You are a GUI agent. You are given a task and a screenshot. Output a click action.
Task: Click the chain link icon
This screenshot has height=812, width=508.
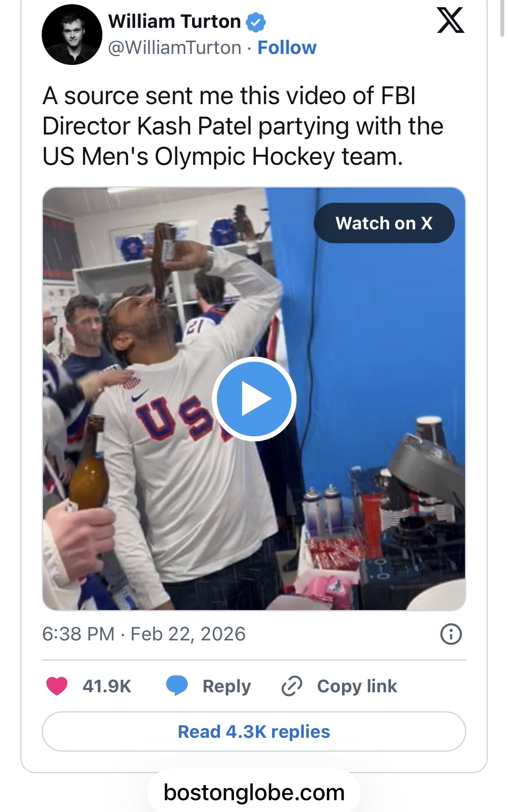point(291,686)
